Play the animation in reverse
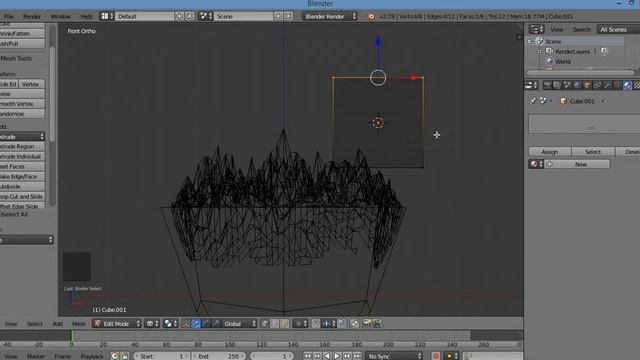The image size is (640, 360). click(x=327, y=356)
